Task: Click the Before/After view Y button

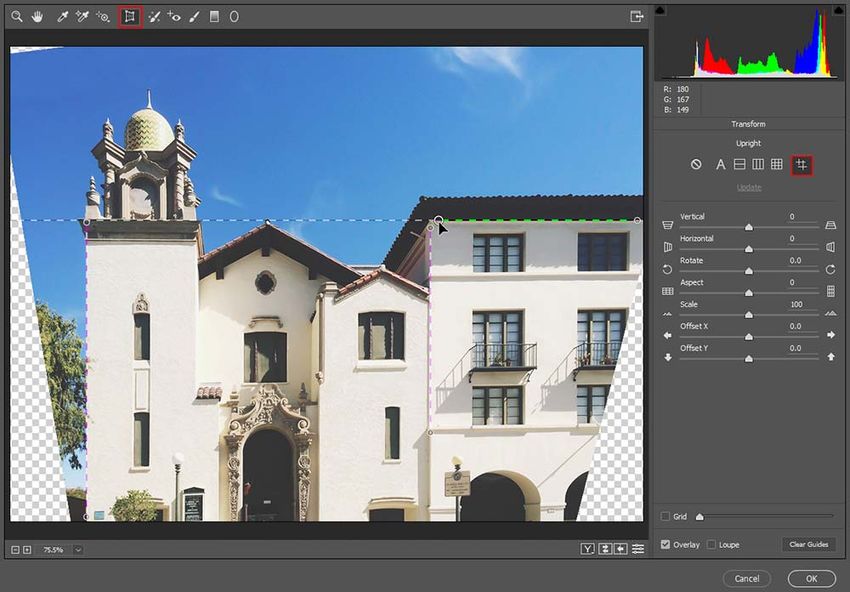Action: 587,549
